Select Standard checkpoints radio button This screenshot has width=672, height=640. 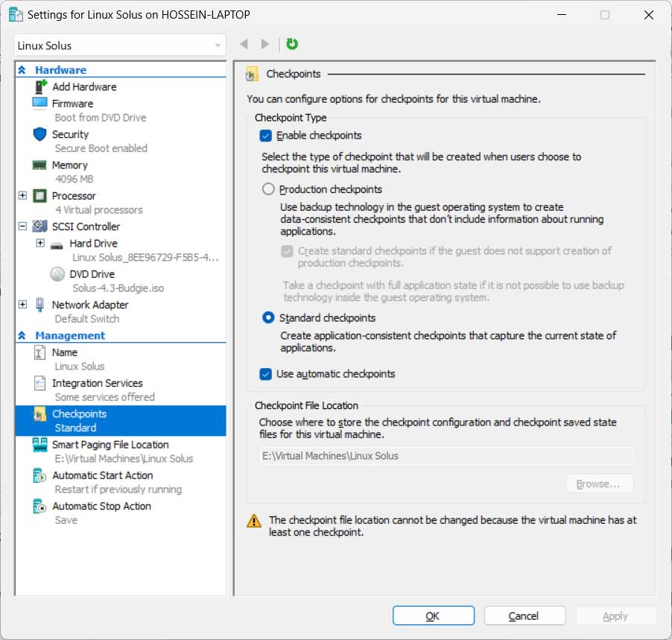click(x=268, y=317)
